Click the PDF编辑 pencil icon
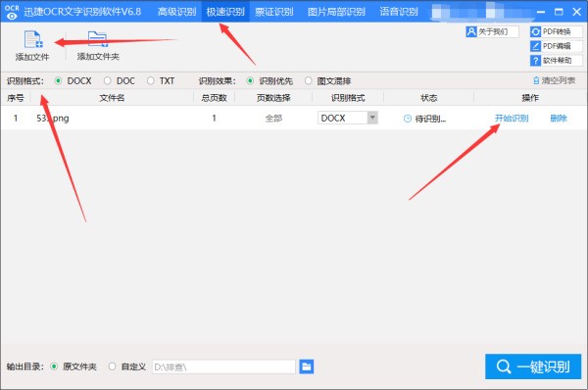The image size is (588, 390). click(x=535, y=46)
